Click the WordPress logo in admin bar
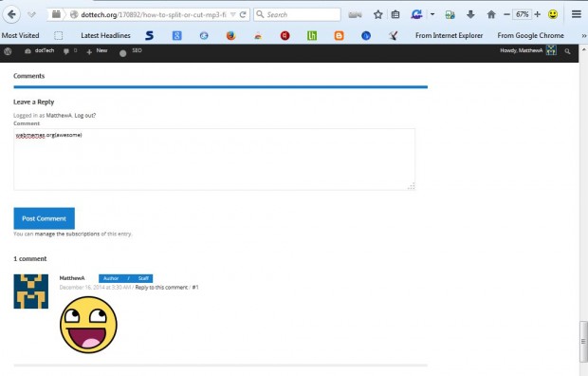The height and width of the screenshot is (376, 588). [x=8, y=51]
